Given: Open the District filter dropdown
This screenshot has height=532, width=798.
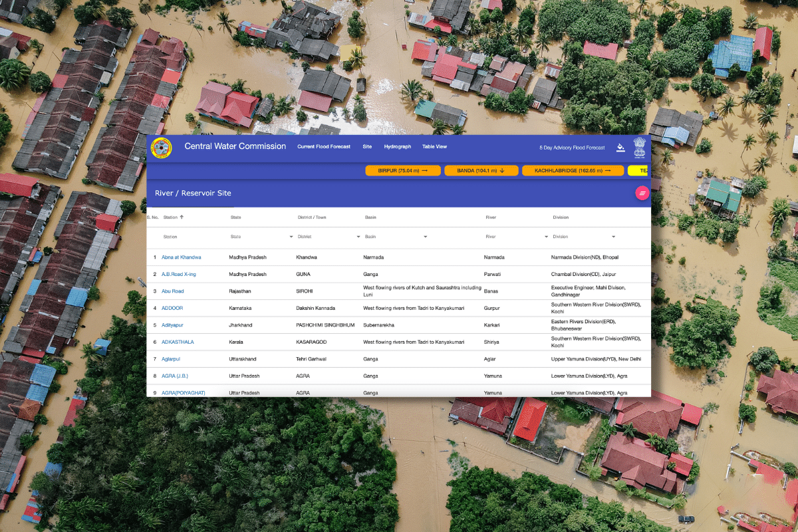Looking at the screenshot, I should point(358,237).
